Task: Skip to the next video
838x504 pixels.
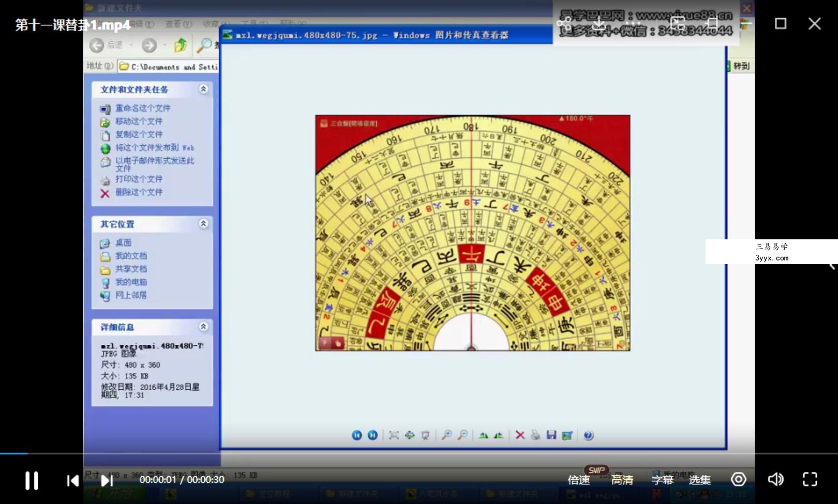Action: [x=107, y=481]
